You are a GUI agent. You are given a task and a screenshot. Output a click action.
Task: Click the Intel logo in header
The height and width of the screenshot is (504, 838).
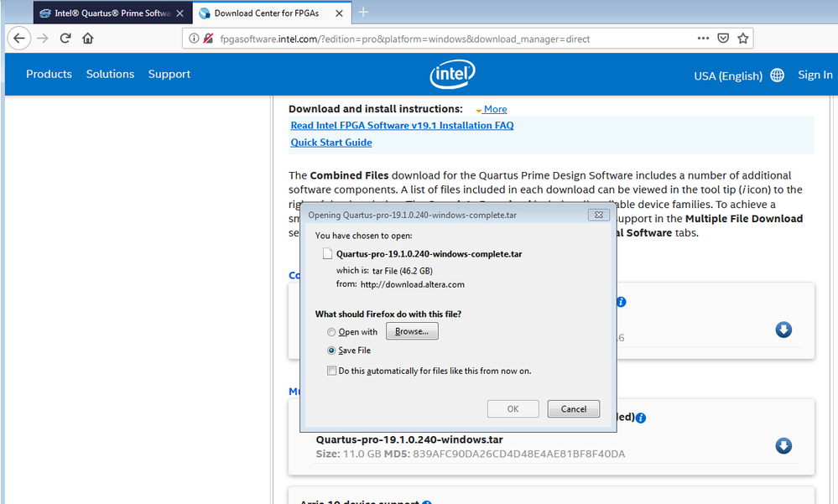coord(452,75)
